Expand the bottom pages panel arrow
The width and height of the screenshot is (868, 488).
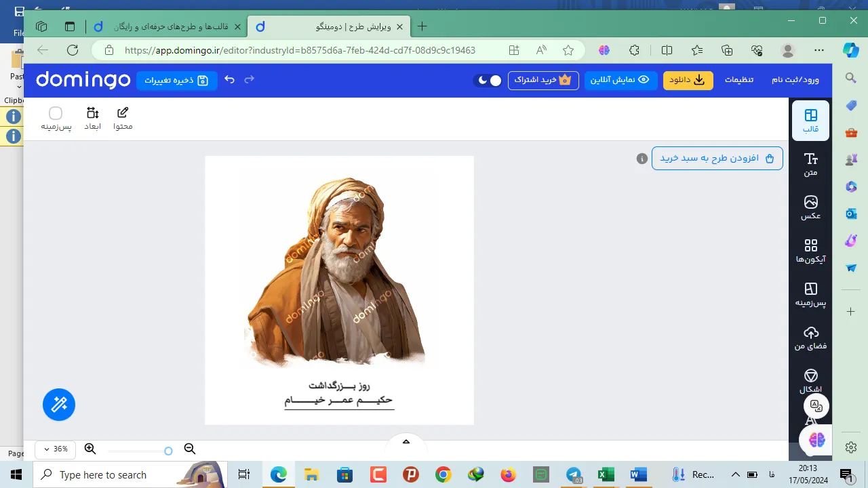406,442
